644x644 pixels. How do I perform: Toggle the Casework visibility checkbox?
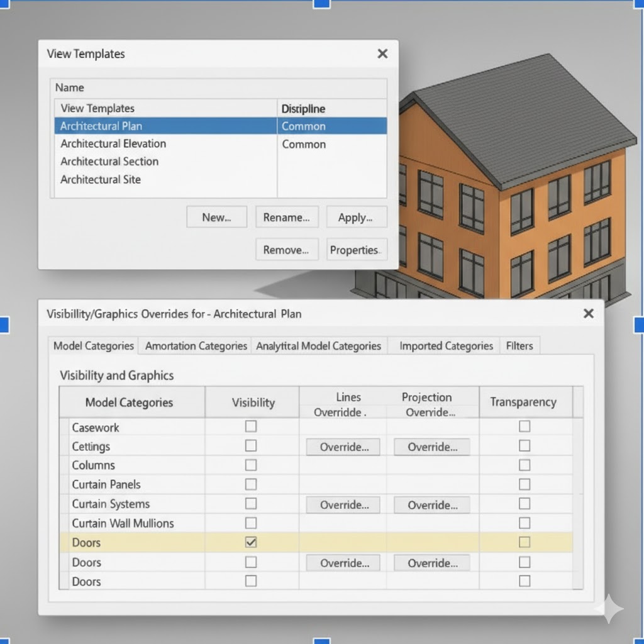tap(251, 426)
